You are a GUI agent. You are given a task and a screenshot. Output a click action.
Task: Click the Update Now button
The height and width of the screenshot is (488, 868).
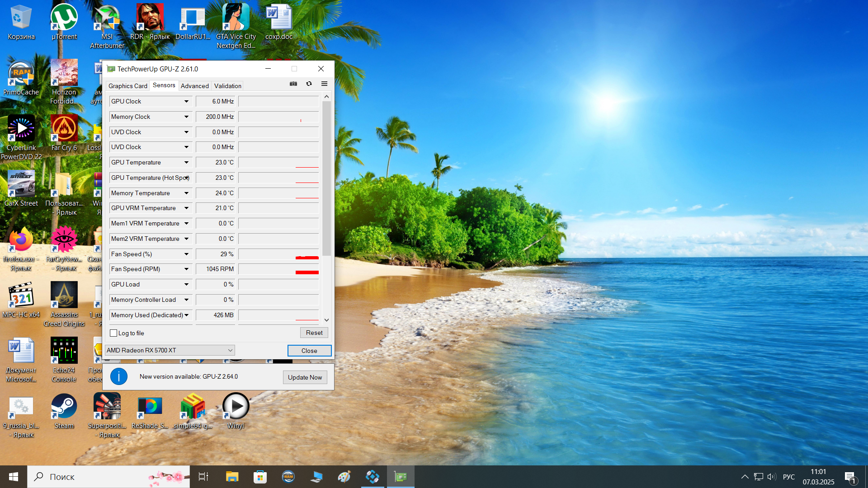coord(305,377)
